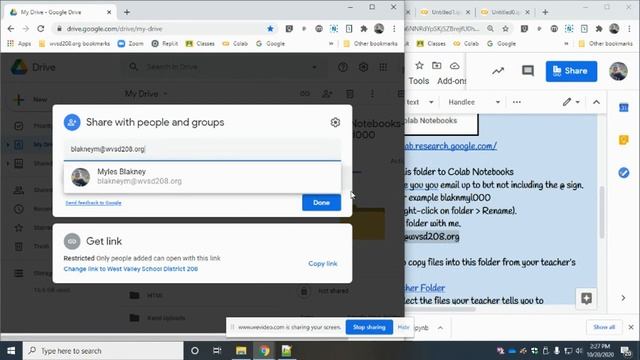This screenshot has width=640, height=360.
Task: Click Copy link
Action: point(323,264)
